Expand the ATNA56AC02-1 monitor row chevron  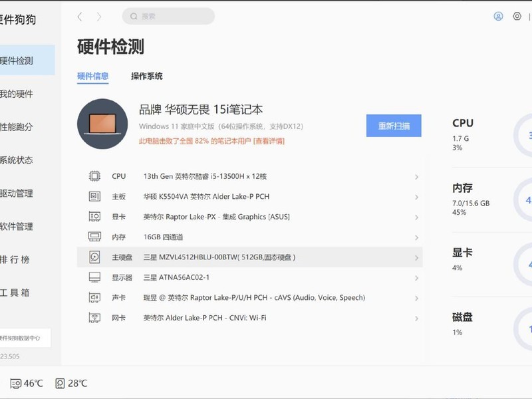[416, 278]
